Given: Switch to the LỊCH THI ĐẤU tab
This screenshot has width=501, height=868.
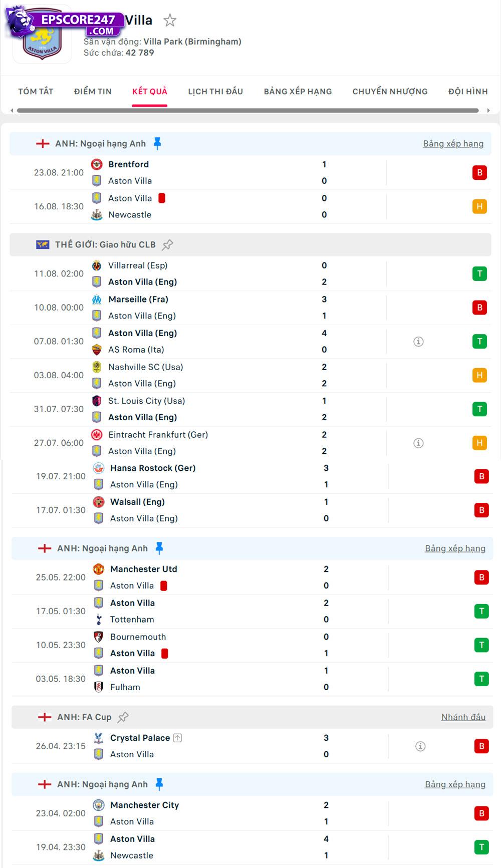Looking at the screenshot, I should [215, 91].
